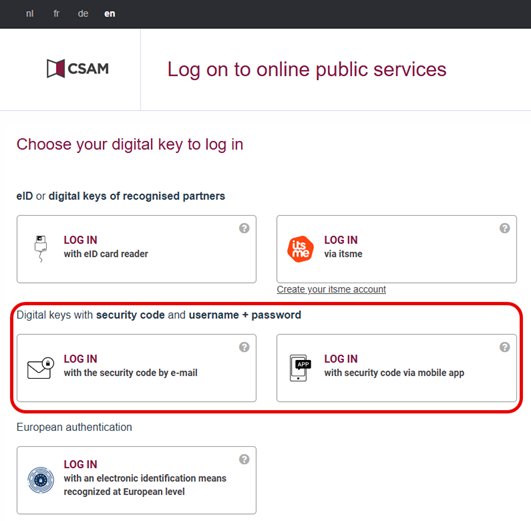Click the envelope with lock icon
Viewport: 531px width, 521px height.
click(x=41, y=368)
